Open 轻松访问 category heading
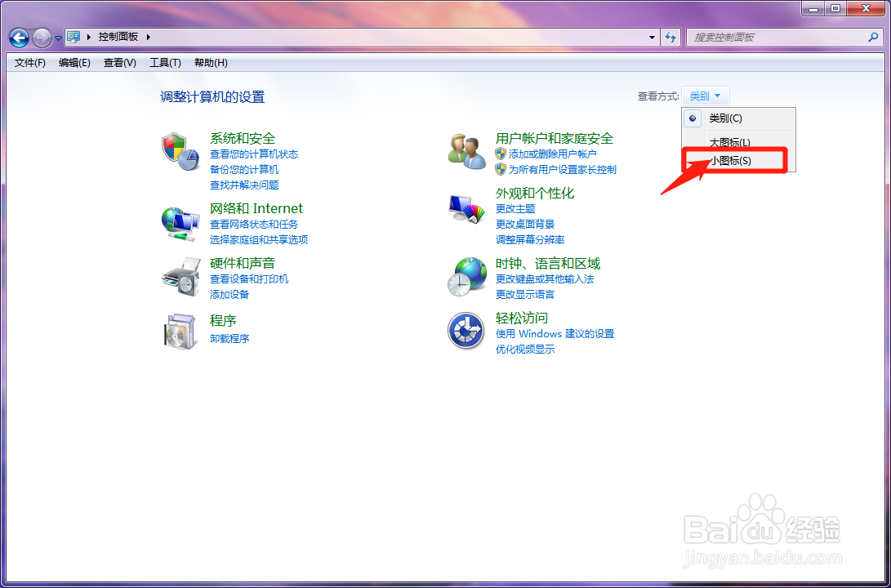Screen dimensions: 891x588 (522, 318)
